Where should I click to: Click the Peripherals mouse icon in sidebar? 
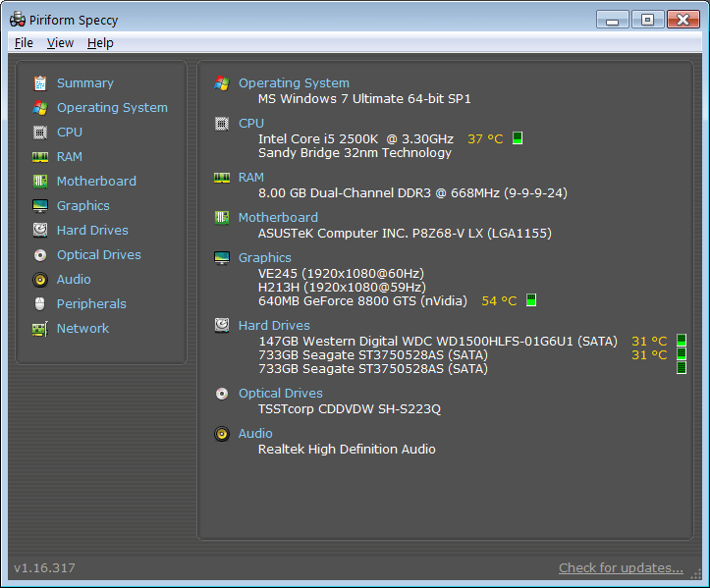tap(40, 303)
